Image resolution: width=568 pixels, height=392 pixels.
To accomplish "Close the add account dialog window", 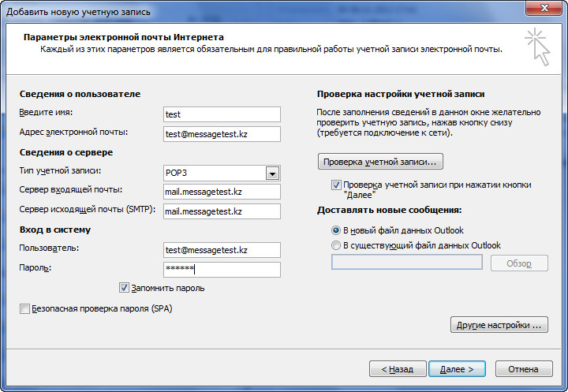I will [x=544, y=8].
